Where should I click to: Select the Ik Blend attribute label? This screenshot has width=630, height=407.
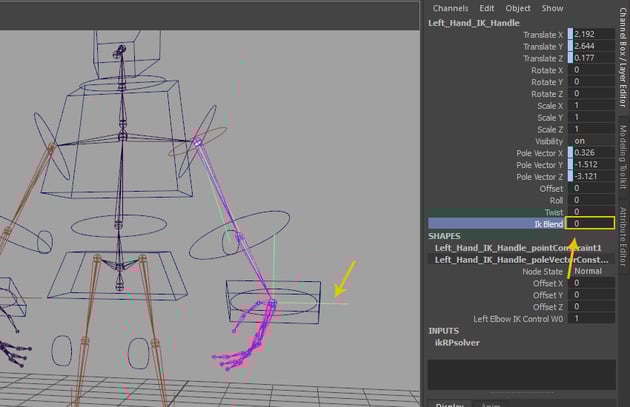click(x=548, y=224)
